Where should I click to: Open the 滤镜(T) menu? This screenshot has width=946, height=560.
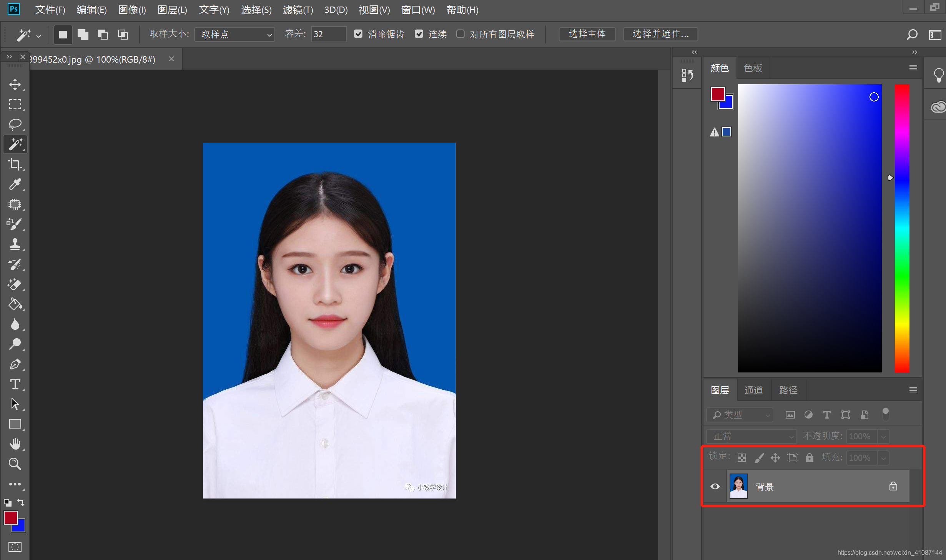coord(298,10)
